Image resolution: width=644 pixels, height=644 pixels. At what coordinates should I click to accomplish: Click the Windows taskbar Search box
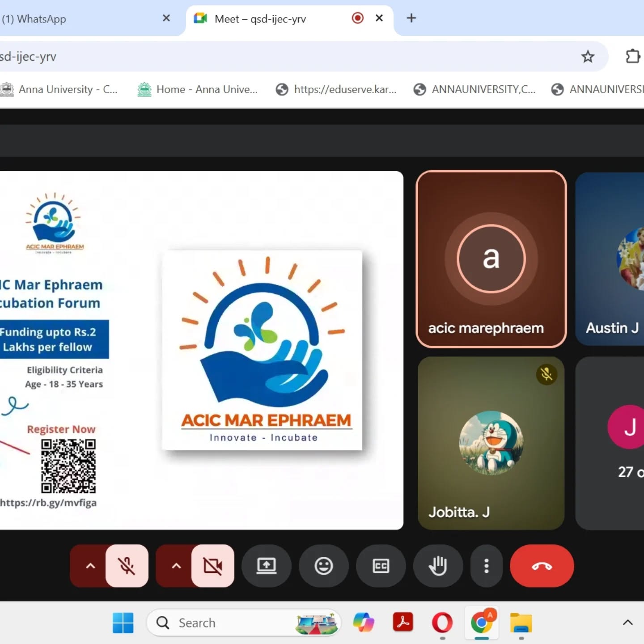click(244, 623)
